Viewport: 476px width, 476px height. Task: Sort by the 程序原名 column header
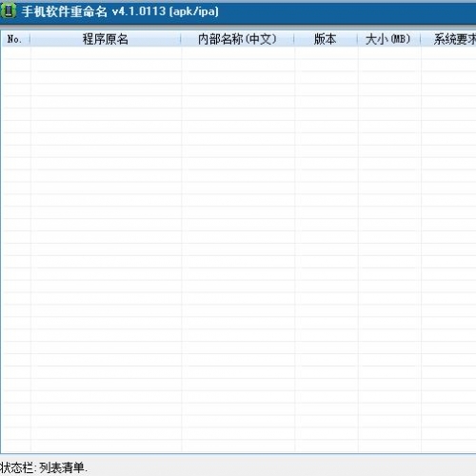[x=106, y=39]
